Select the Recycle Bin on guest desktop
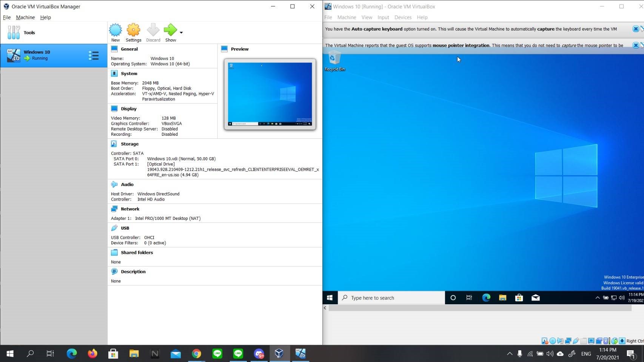This screenshot has width=644, height=362. pyautogui.click(x=334, y=62)
